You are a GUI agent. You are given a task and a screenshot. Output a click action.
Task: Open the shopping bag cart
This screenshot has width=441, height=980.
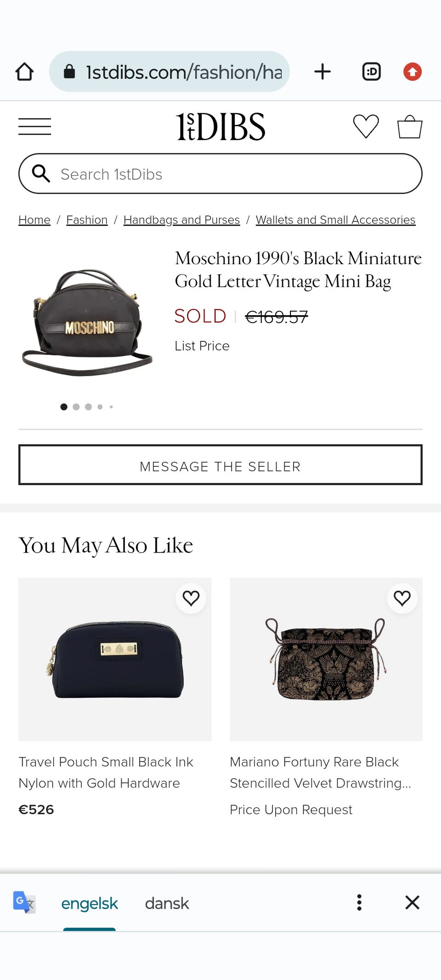click(x=409, y=126)
